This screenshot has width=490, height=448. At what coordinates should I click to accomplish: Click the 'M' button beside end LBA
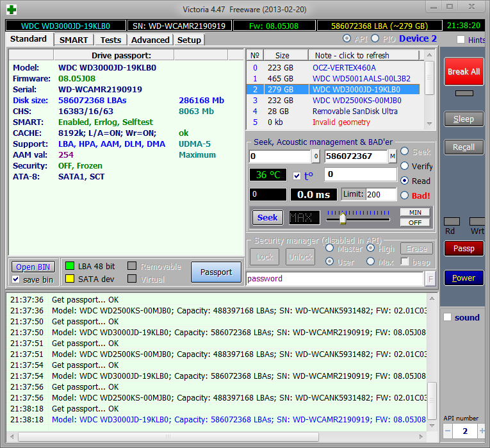[392, 156]
